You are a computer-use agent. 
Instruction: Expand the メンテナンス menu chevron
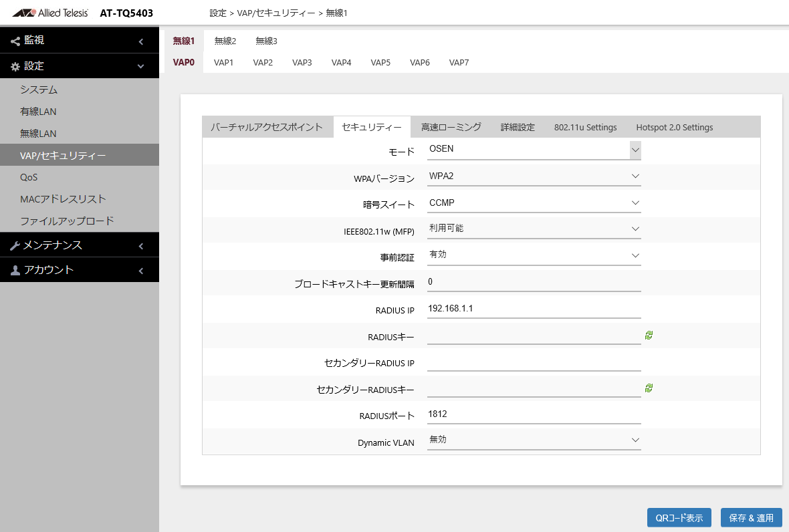[141, 246]
